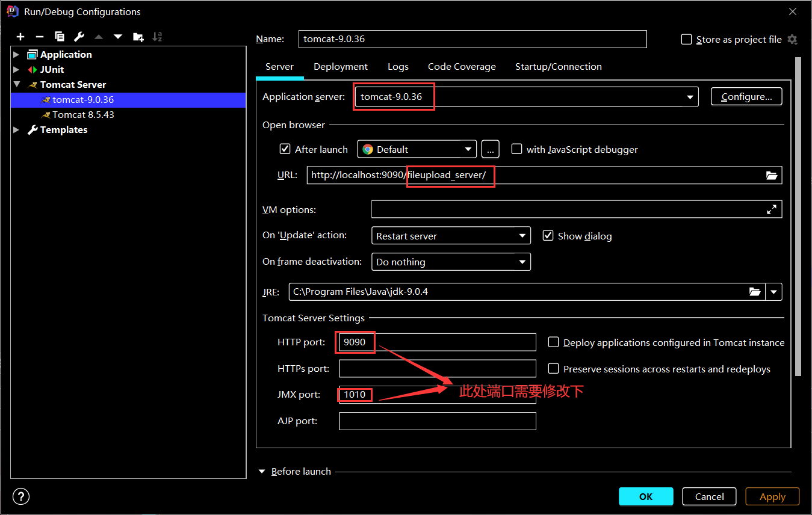Click the vertical scrollbar of settings panel
Screen dimensions: 812x515
[x=798, y=217]
